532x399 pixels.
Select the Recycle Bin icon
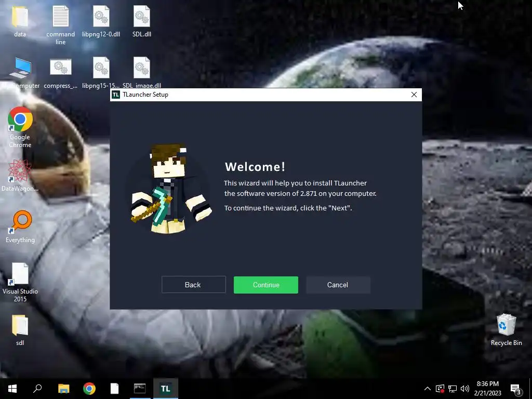506,330
